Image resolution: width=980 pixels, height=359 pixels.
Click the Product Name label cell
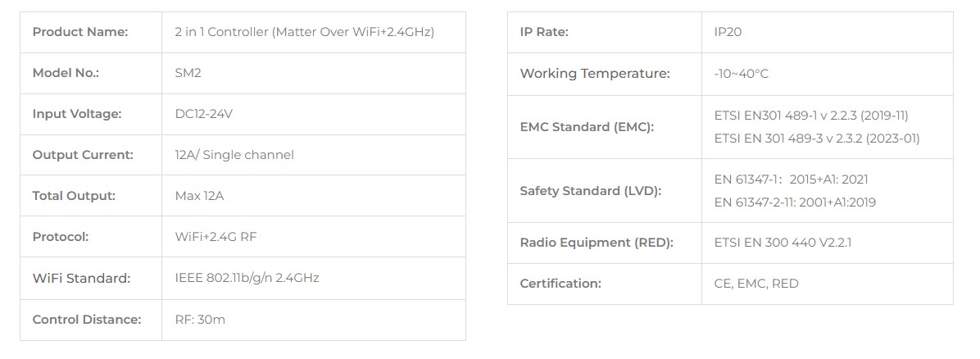[80, 32]
